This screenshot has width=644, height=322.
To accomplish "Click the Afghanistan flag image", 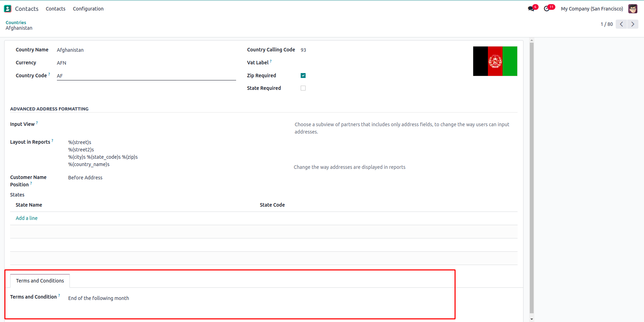I will (x=495, y=61).
